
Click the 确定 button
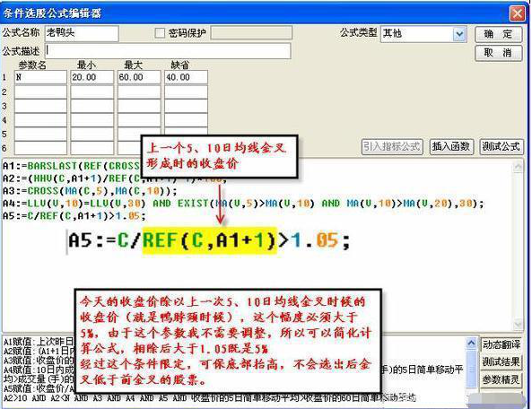click(x=498, y=34)
